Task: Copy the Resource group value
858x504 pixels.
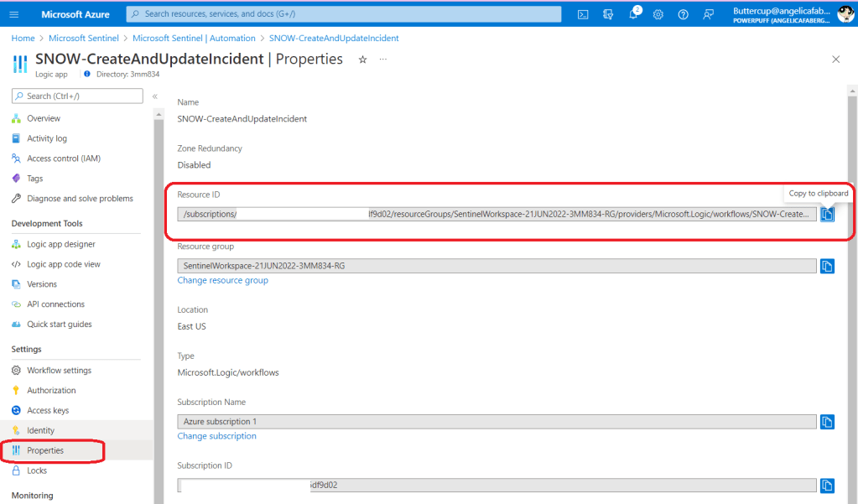Action: click(x=827, y=266)
